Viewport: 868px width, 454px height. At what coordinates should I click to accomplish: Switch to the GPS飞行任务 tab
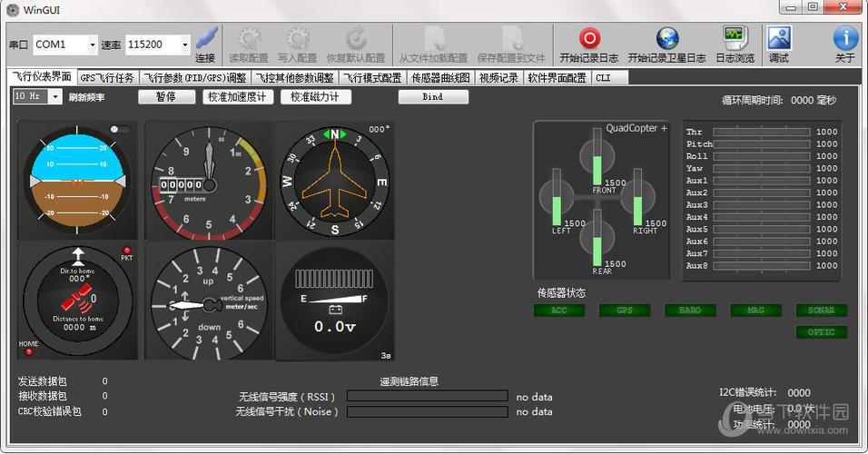coord(107,78)
